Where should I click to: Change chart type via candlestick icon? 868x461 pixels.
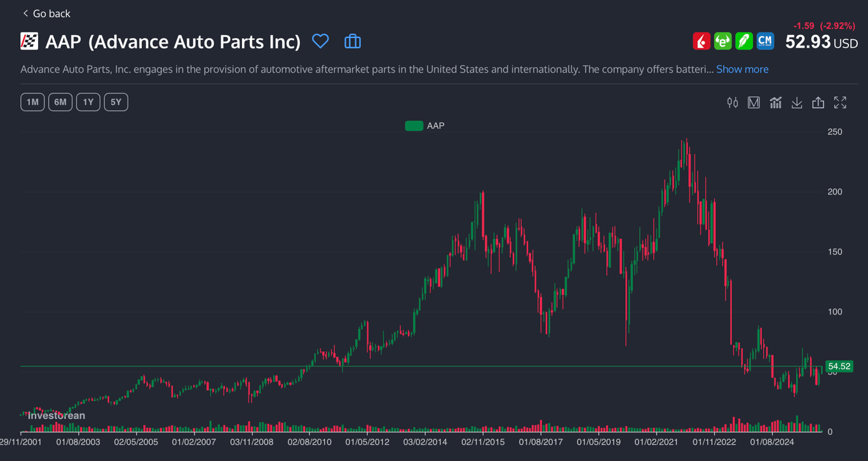tap(733, 103)
